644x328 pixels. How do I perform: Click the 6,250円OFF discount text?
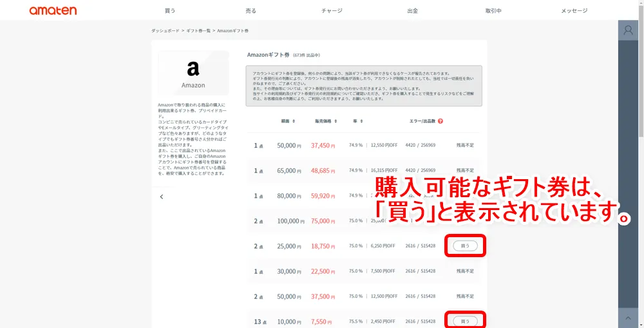click(x=383, y=246)
